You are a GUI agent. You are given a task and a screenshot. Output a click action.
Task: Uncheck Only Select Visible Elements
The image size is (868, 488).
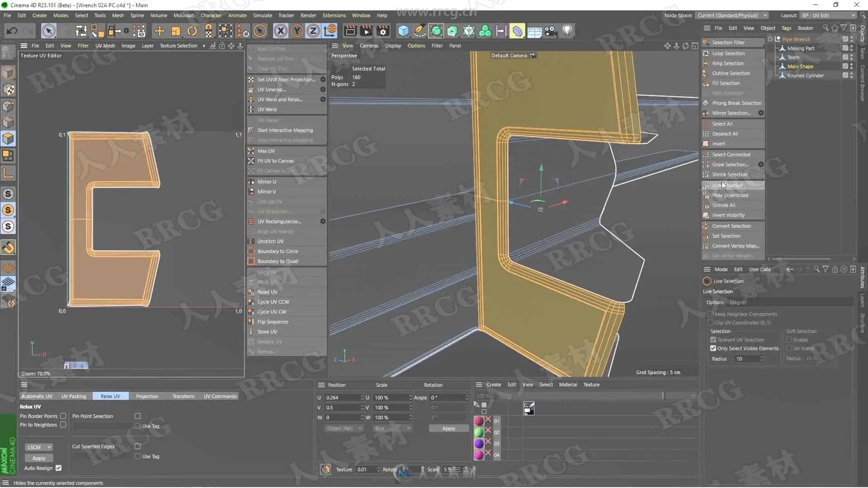point(713,348)
